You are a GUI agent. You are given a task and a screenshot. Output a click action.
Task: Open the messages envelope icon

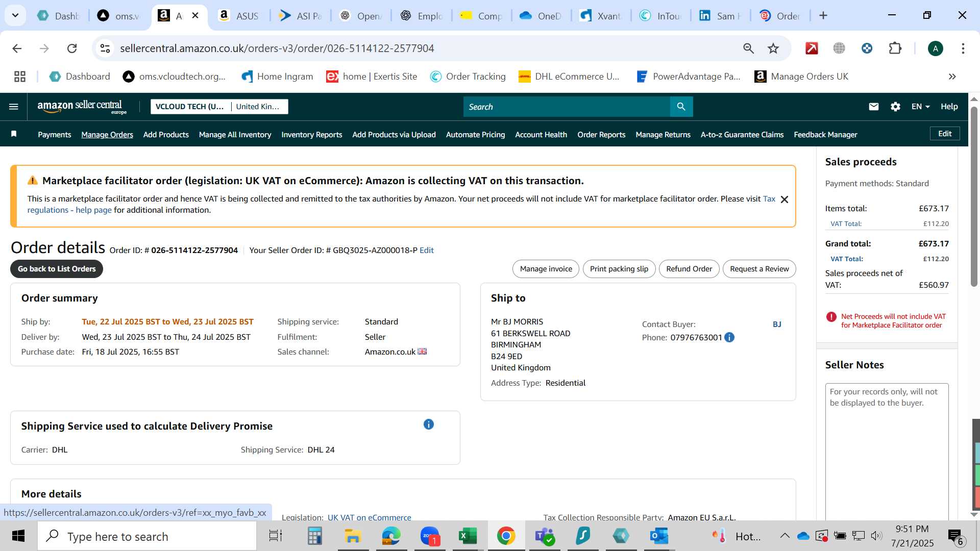[x=873, y=107]
